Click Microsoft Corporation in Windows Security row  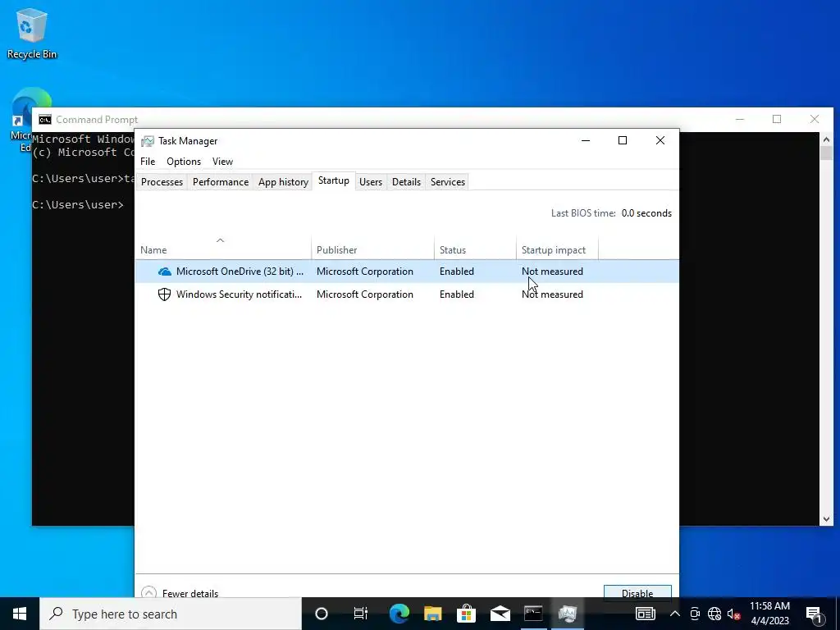click(x=365, y=294)
